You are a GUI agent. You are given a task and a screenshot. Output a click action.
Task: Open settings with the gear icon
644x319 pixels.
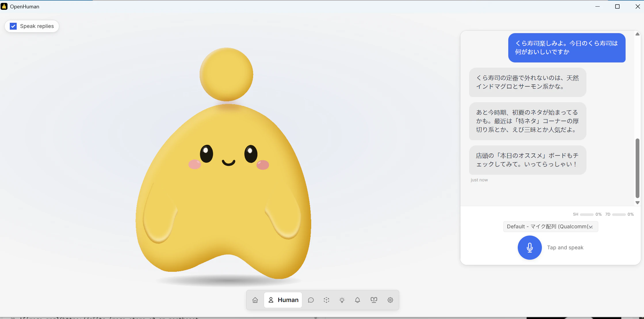click(x=390, y=300)
